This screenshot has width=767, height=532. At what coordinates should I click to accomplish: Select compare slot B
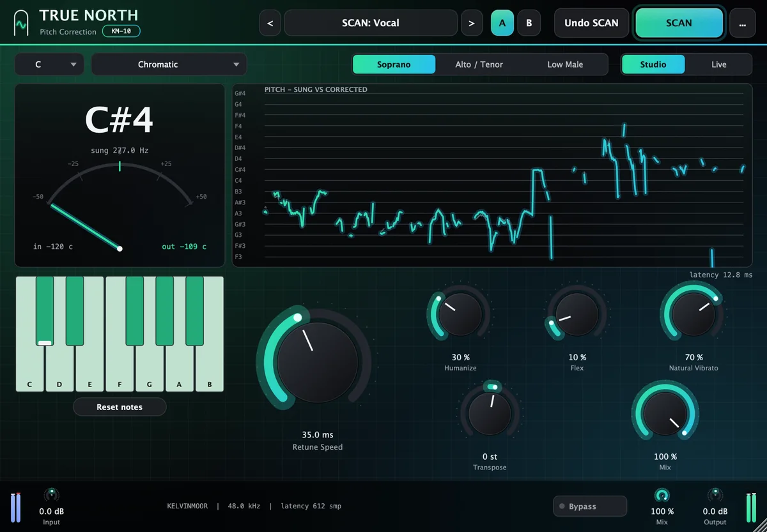[529, 23]
